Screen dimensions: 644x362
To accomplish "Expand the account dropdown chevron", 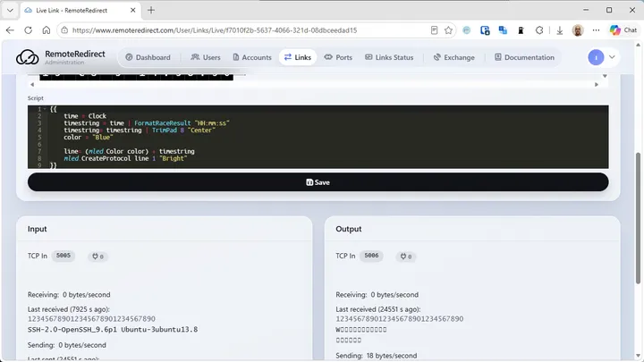I will [x=612, y=57].
